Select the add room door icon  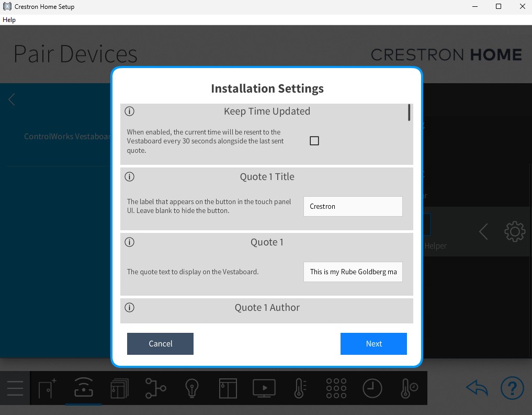47,388
